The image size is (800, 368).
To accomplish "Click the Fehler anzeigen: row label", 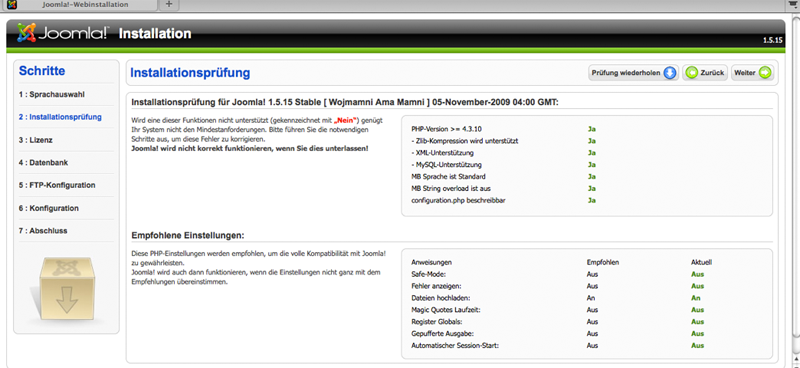I will tap(436, 286).
